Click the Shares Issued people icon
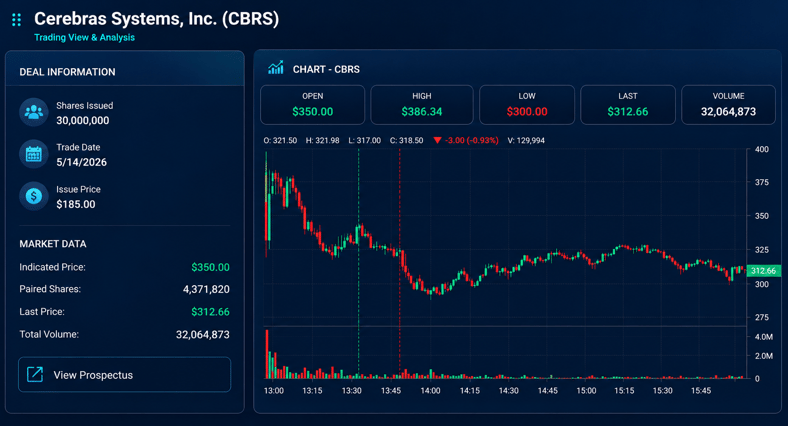 [34, 112]
